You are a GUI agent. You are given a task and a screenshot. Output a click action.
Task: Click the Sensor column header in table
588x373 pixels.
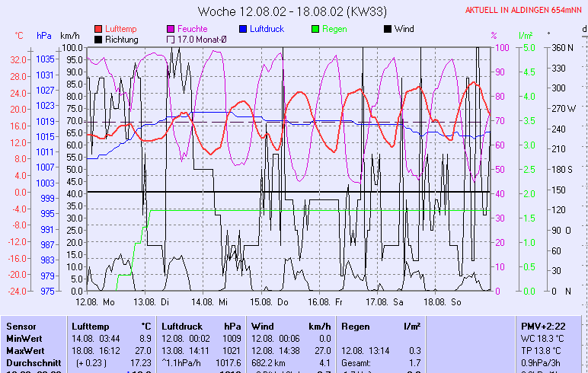[21, 326]
